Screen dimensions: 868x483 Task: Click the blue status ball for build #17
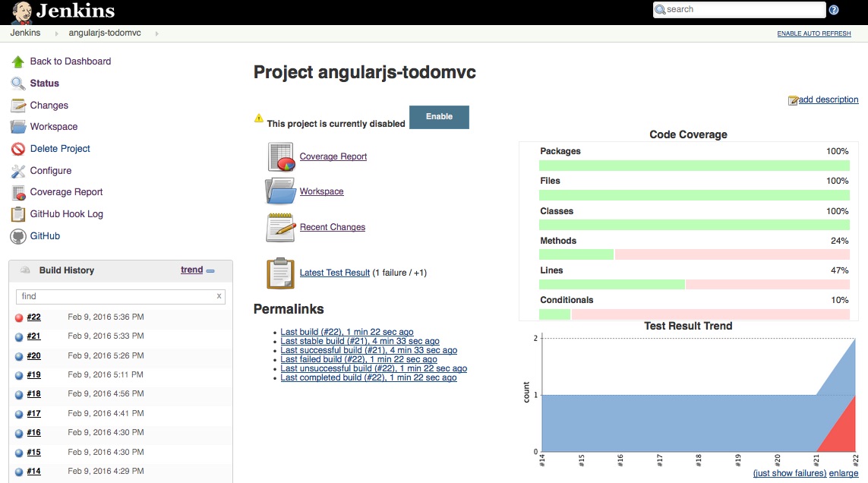(x=19, y=415)
